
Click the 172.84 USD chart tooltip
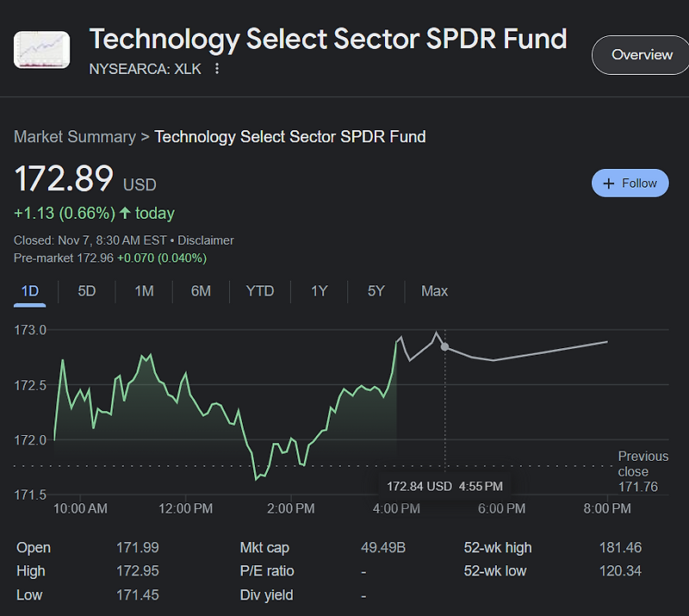pos(444,486)
